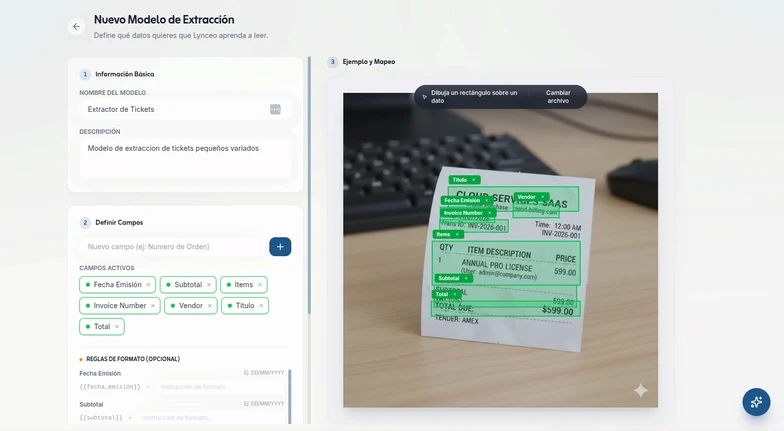Click the 'Nuevo Modelo de Extracción' title
Screen dimensions: 784x431
(x=164, y=20)
